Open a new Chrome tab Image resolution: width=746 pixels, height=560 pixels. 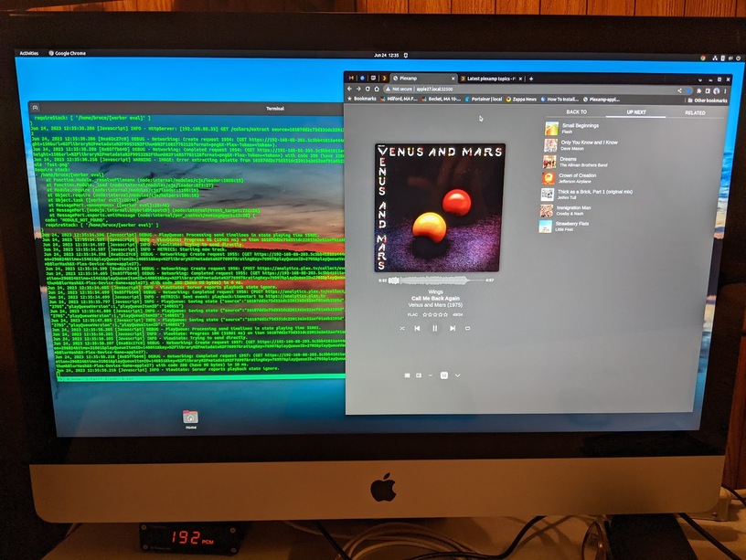(x=531, y=79)
